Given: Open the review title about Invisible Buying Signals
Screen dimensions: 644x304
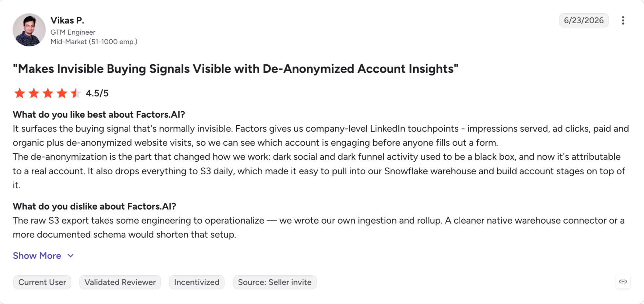Looking at the screenshot, I should 235,69.
